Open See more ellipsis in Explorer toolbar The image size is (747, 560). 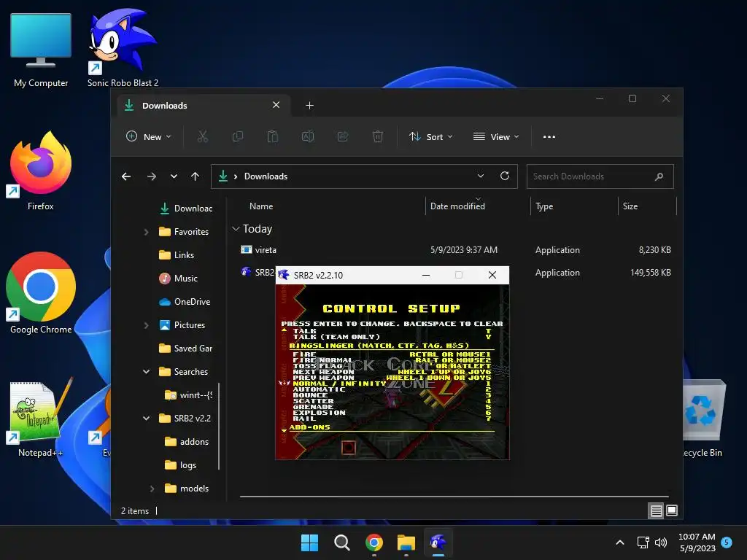coord(549,136)
